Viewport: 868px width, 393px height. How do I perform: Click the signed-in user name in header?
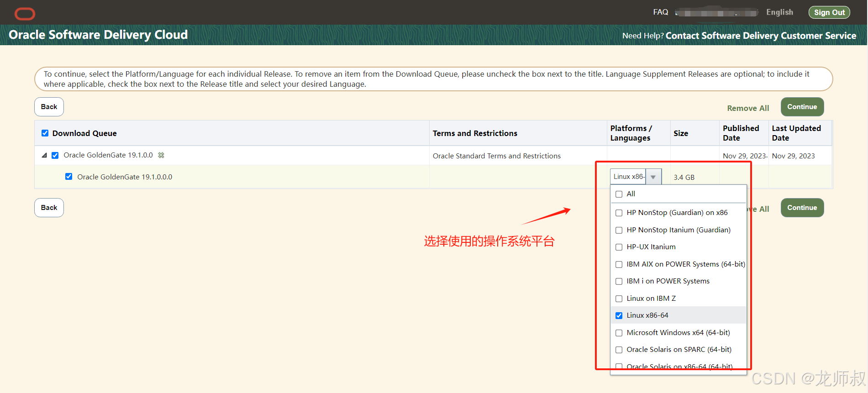click(x=716, y=13)
